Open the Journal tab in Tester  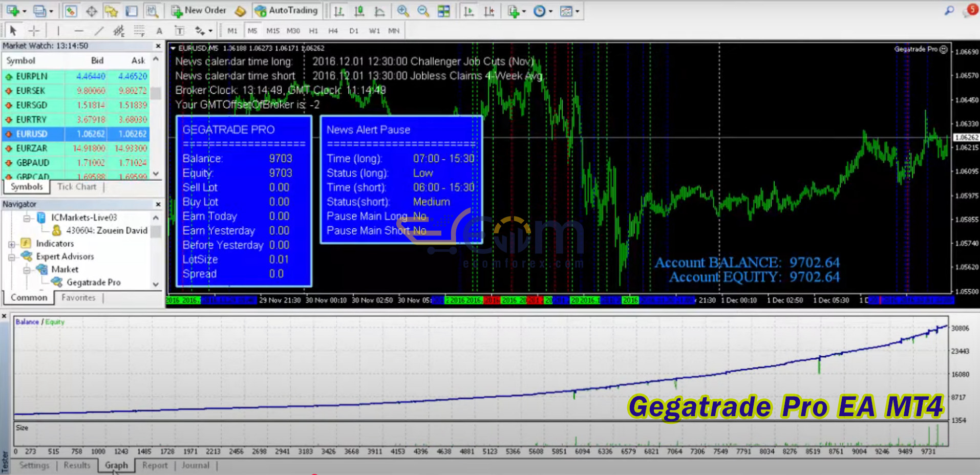pyautogui.click(x=196, y=465)
